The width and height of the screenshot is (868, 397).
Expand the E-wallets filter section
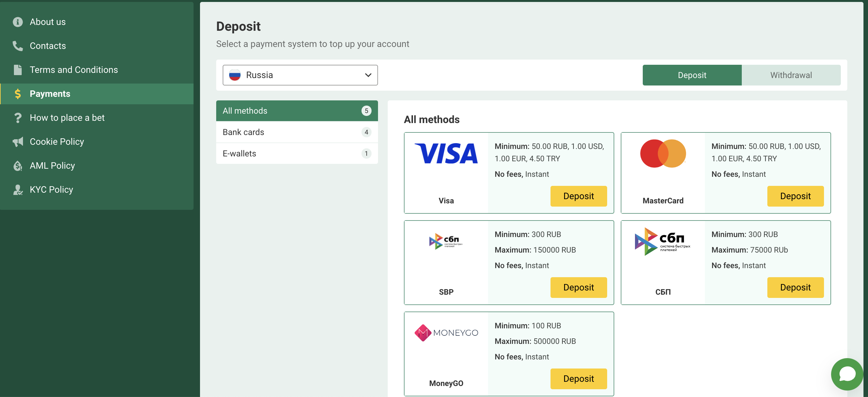coord(297,153)
